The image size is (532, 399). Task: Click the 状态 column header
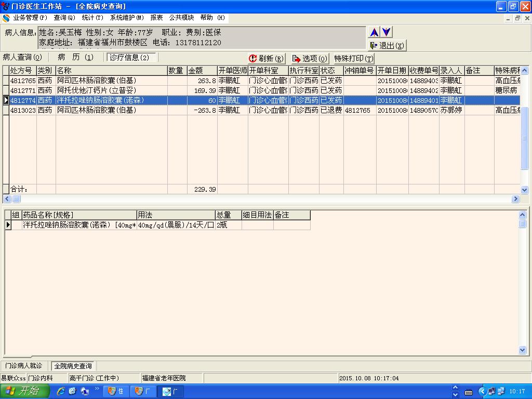point(331,71)
